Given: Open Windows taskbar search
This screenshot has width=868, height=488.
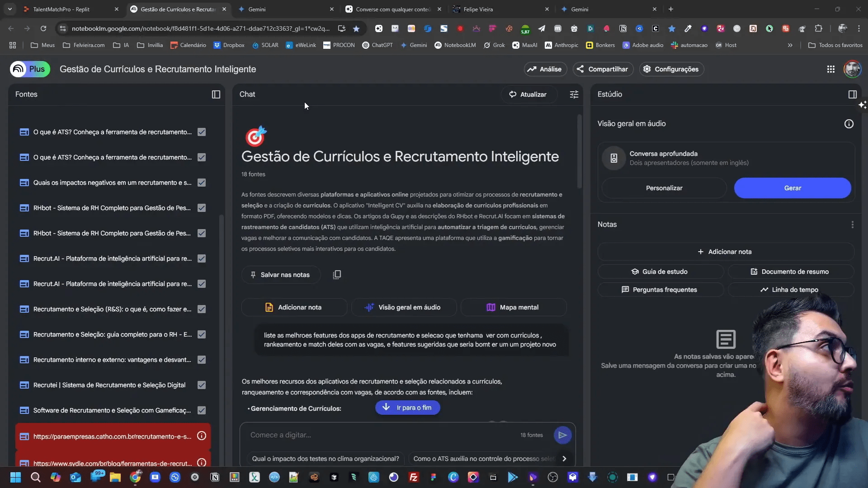Looking at the screenshot, I should 35,477.
